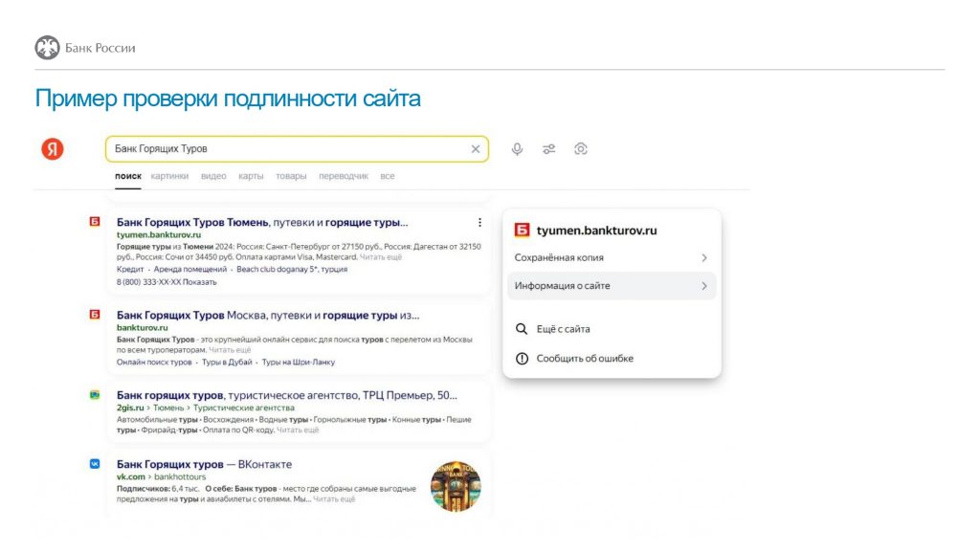The image size is (980, 551).
Task: Open image search camera icon
Action: (581, 148)
